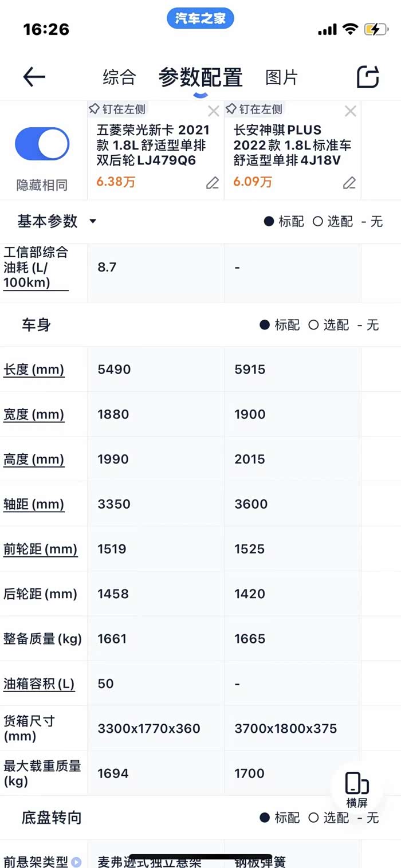Tap the 五菱荣光新卡 2021款 model title
The image size is (401, 868).
pos(154,145)
